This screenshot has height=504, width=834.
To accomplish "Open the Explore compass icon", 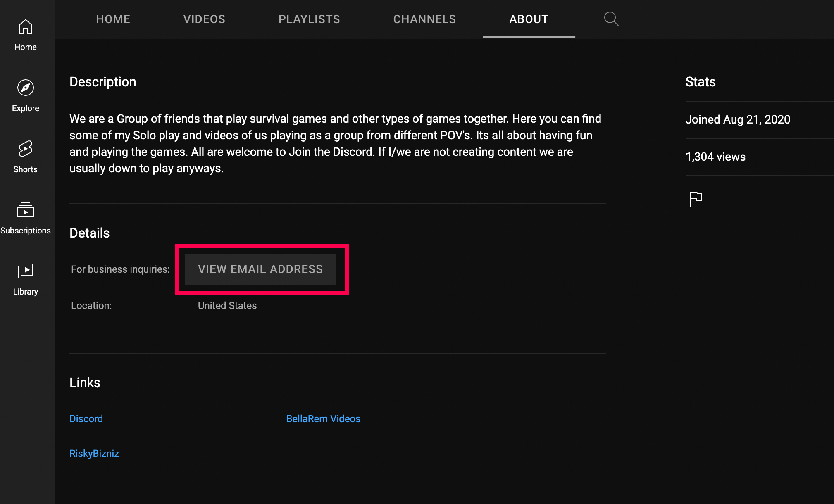I will tap(26, 88).
